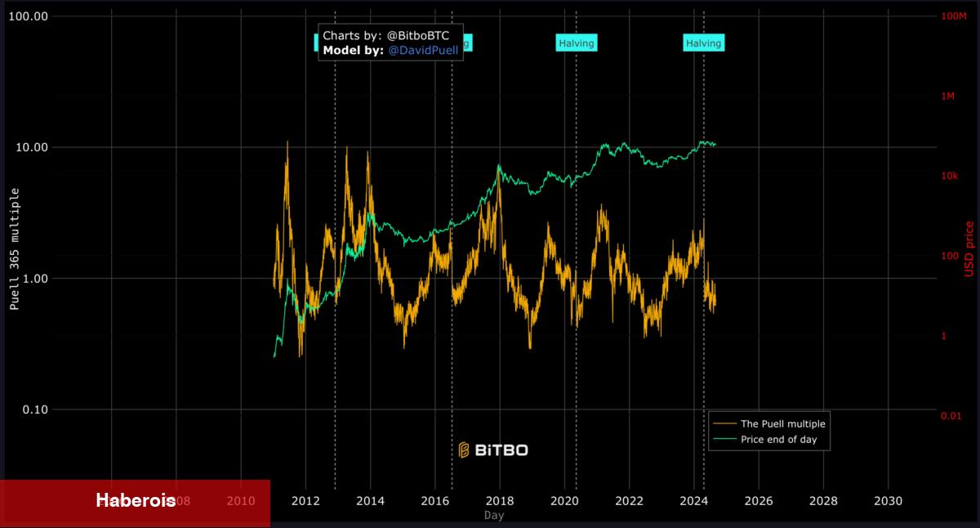The width and height of the screenshot is (980, 528).
Task: Click the 2026 x-axis label
Action: (759, 500)
